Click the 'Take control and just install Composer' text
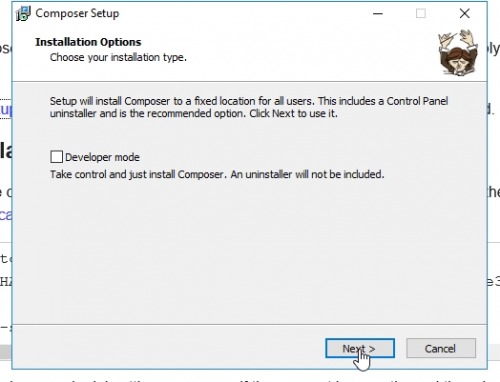 [x=217, y=174]
